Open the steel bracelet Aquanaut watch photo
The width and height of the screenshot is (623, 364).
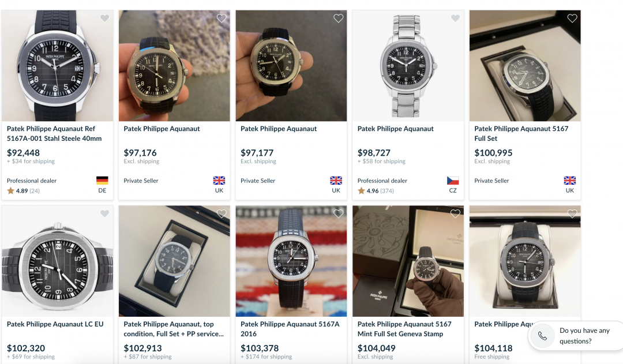[x=408, y=66]
